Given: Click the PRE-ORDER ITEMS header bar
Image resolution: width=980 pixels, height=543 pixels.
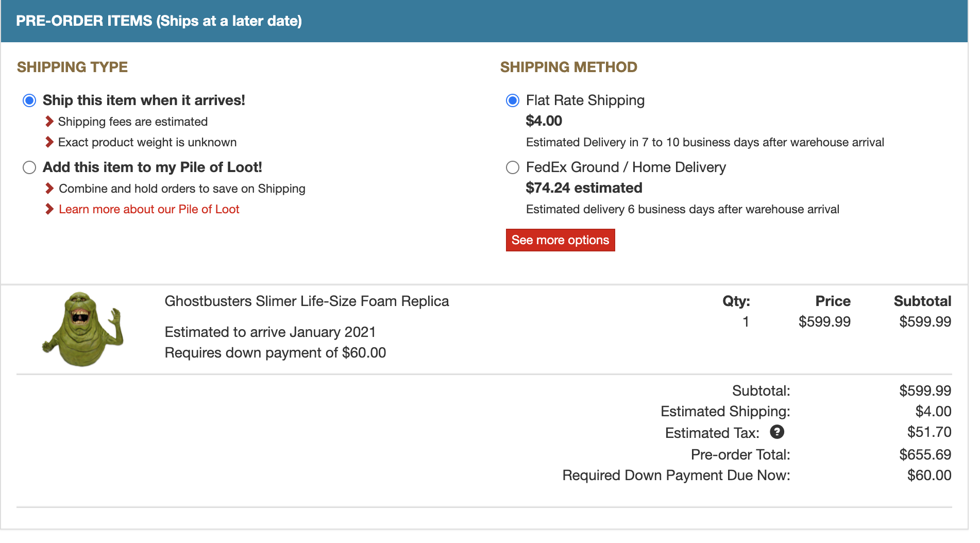Looking at the screenshot, I should 484,21.
